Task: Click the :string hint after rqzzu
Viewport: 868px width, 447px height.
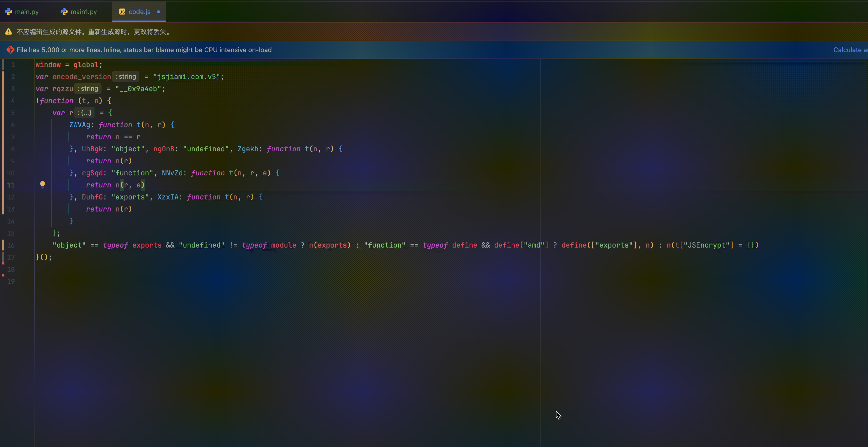Action: tap(88, 89)
